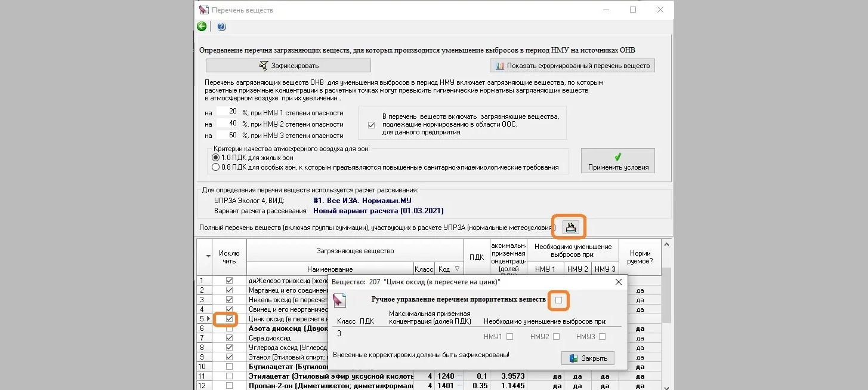868x390 pixels.
Task: Toggle Ручное управление перечнем приоритетных веществ checkbox
Action: point(558,300)
